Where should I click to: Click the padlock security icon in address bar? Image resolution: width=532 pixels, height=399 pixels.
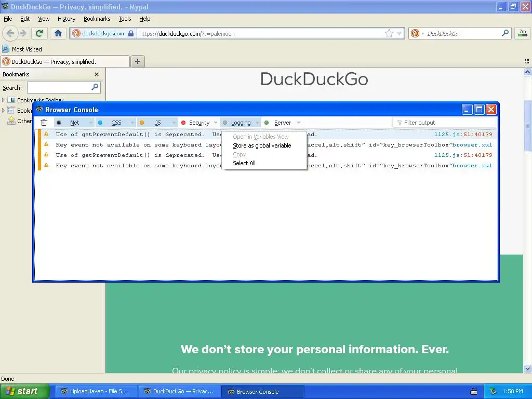[131, 33]
